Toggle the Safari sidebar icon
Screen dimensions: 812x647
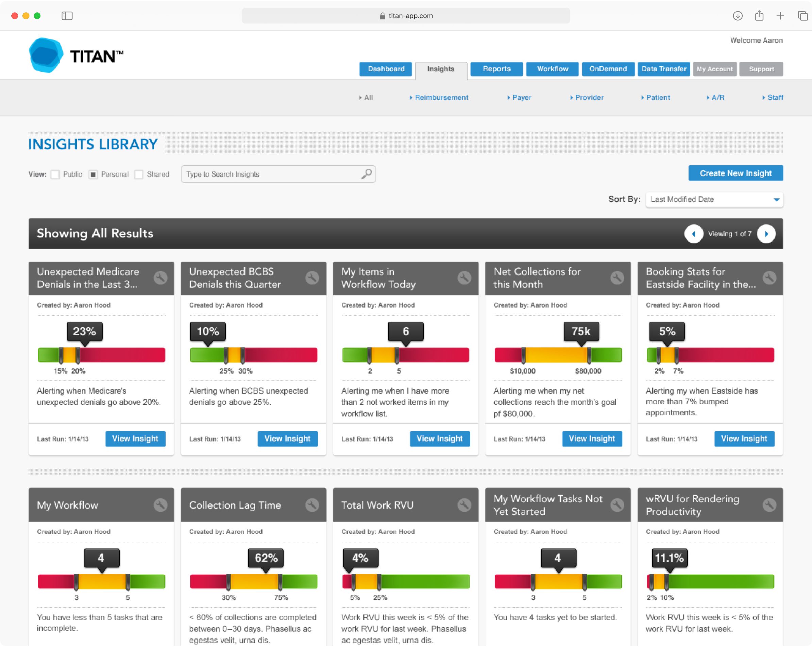67,15
